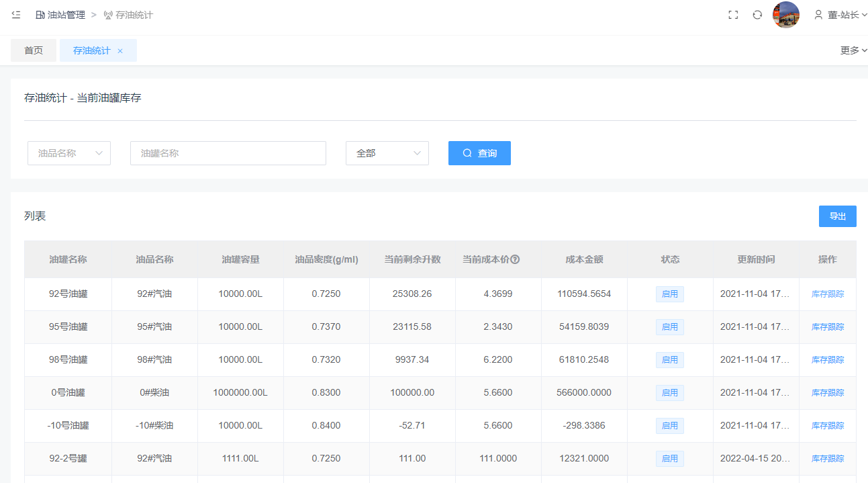Click the 25308.26 remaining liters cell
868x483 pixels.
[x=412, y=294]
